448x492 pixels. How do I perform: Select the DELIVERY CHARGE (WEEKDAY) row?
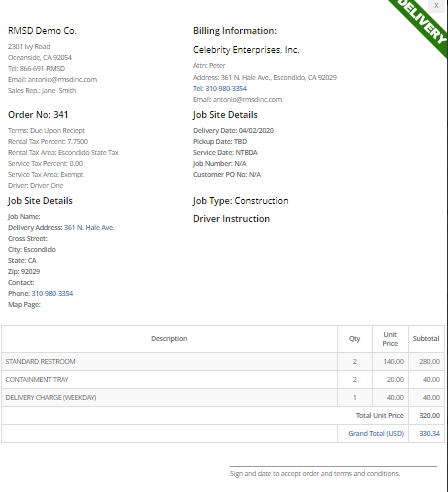(x=223, y=397)
